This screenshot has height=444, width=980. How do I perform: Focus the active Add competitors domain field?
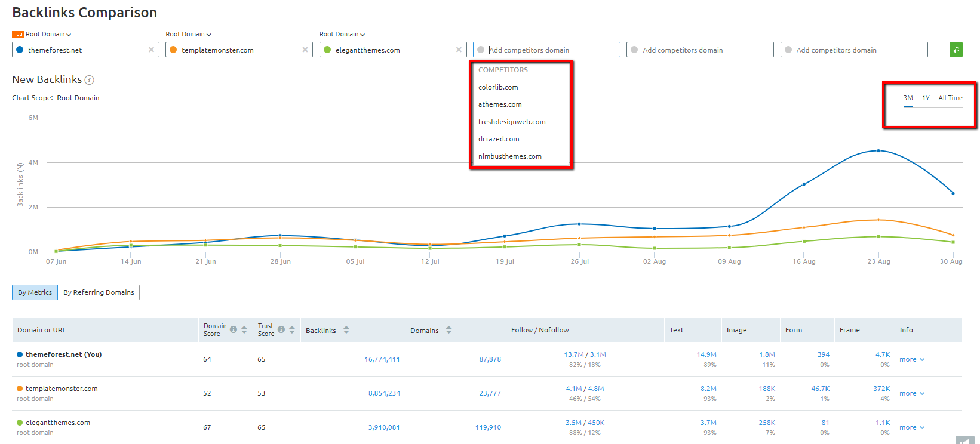point(546,50)
